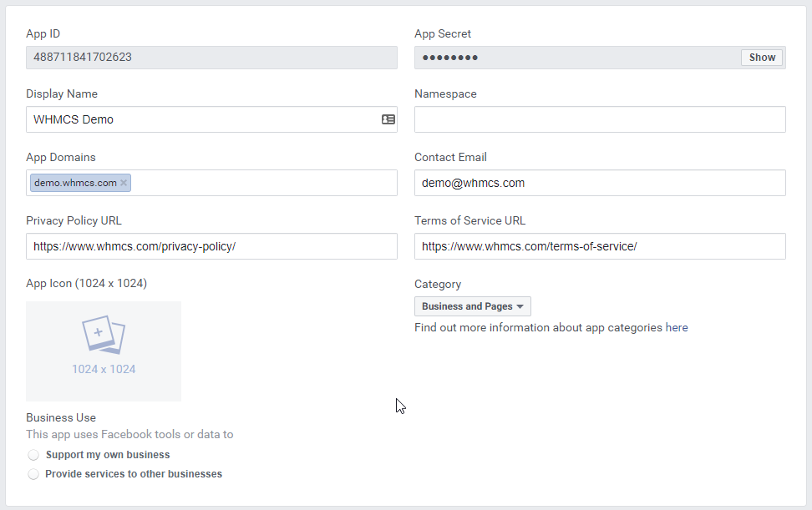This screenshot has width=812, height=510.
Task: Click the 'Display Name' label
Action: tap(62, 93)
